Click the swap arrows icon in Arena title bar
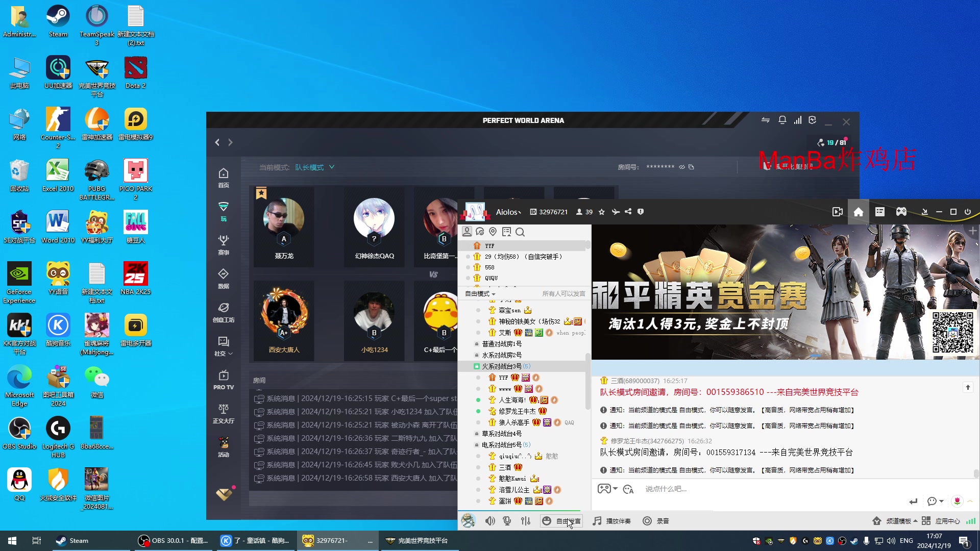Screen dimensions: 980x551 tap(766, 120)
